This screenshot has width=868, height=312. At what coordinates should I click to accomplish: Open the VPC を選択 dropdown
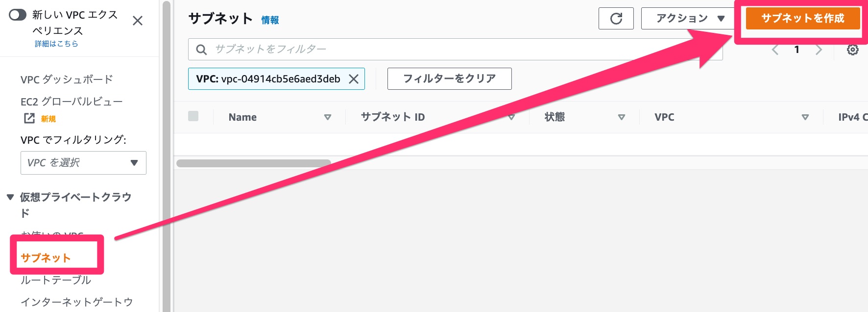pos(83,162)
